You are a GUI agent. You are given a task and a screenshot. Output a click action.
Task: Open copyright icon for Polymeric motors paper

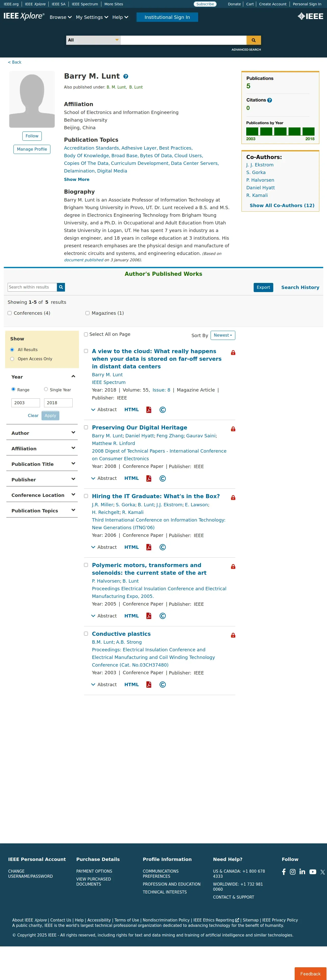[x=162, y=616]
